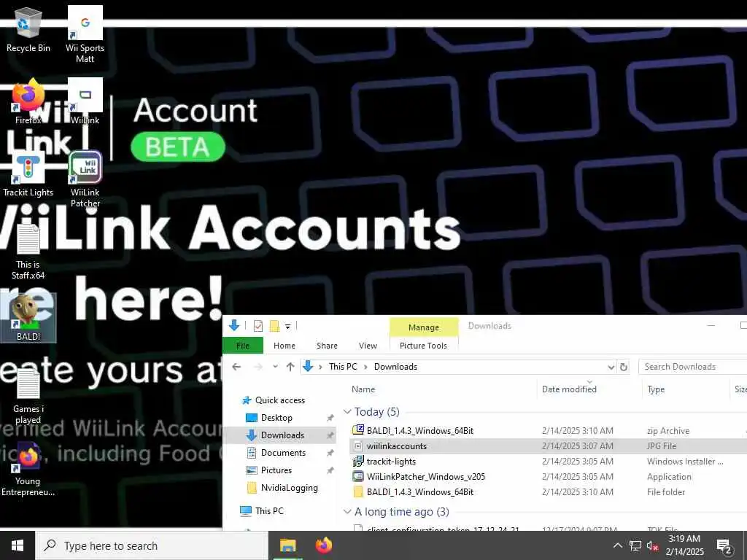Click the Properties icon in Explorer quick access toolbar
The height and width of the screenshot is (560, 747).
(x=258, y=326)
